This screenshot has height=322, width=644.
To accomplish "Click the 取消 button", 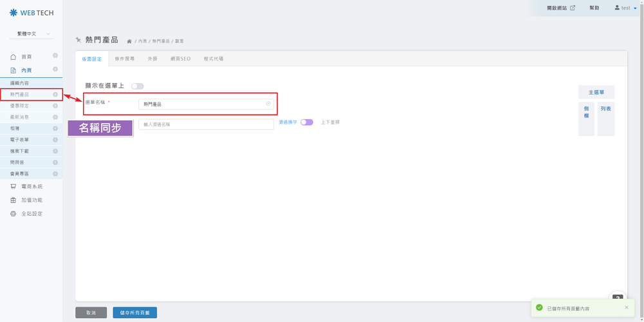I will (x=91, y=313).
